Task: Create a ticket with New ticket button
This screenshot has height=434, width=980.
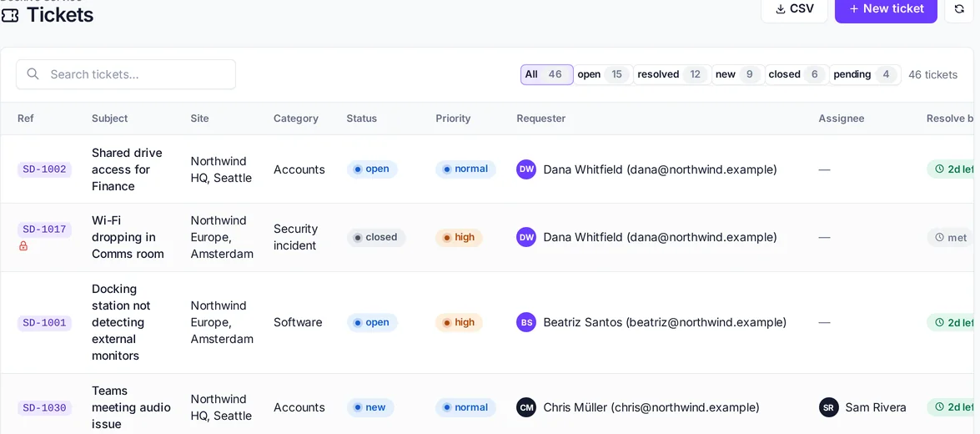Action: [x=887, y=9]
